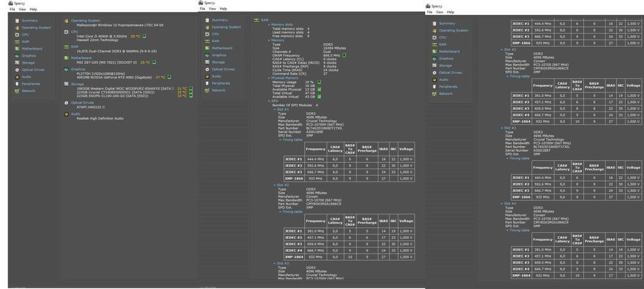The height and width of the screenshot is (289, 644).
Task: Open Help menu in left window
Action: (x=33, y=9)
